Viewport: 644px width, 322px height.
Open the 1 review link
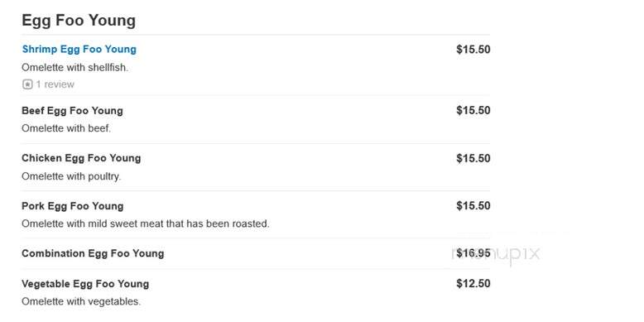click(55, 84)
